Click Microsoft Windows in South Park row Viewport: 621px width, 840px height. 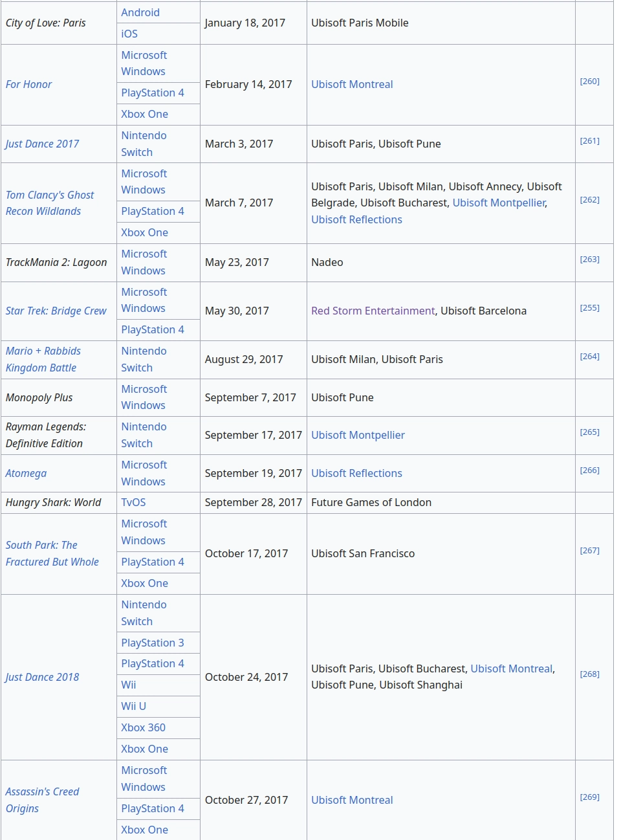point(144,532)
